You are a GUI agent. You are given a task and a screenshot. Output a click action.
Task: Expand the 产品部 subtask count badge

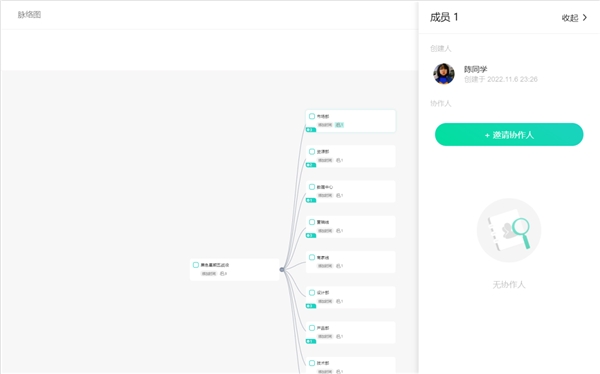(311, 341)
